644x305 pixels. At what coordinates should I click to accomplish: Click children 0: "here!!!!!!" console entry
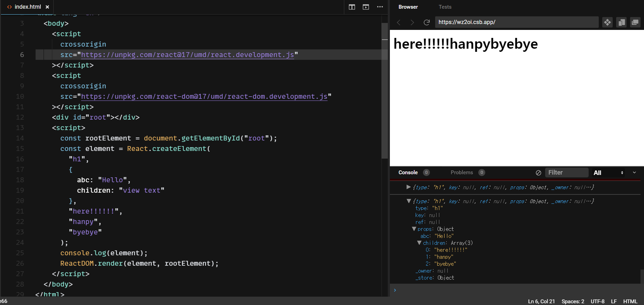[x=446, y=250]
